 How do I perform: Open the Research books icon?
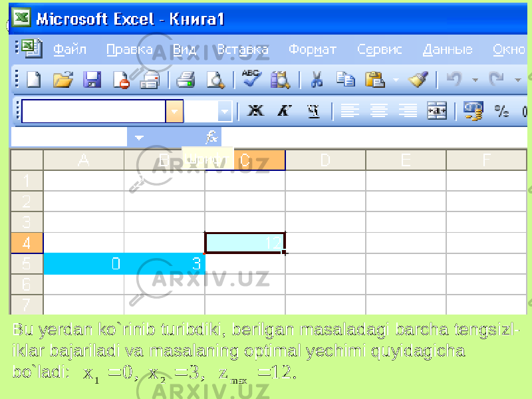pyautogui.click(x=280, y=80)
